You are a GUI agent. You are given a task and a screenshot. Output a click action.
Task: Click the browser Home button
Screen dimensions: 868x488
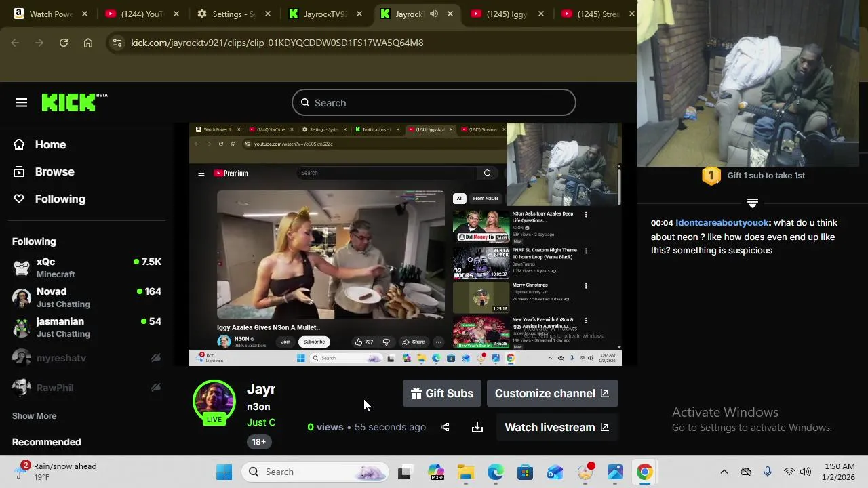(x=88, y=43)
